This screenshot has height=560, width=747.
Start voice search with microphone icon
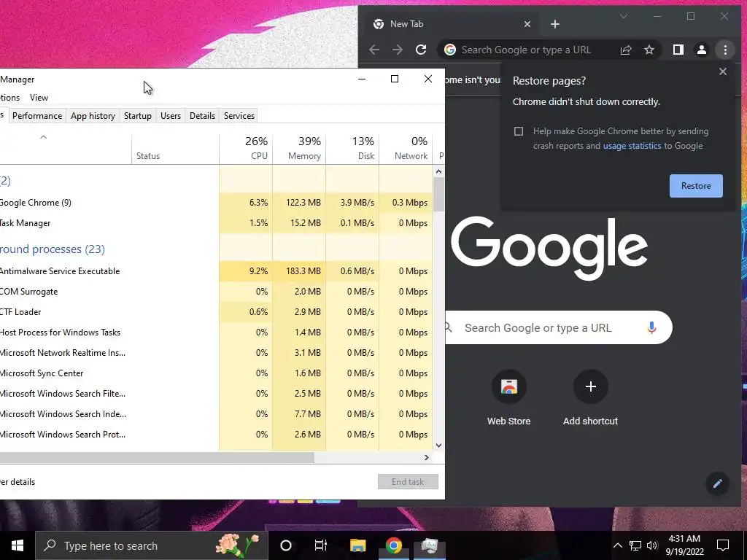coord(651,327)
